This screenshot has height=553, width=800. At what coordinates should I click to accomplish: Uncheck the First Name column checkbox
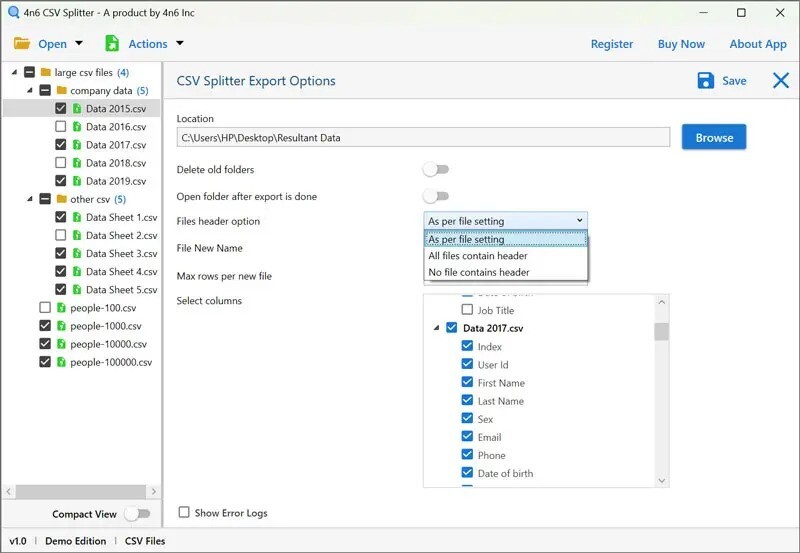pyautogui.click(x=467, y=382)
